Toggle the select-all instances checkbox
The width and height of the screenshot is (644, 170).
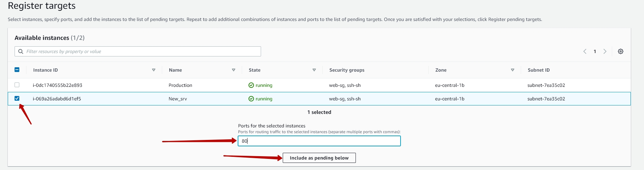(x=17, y=70)
